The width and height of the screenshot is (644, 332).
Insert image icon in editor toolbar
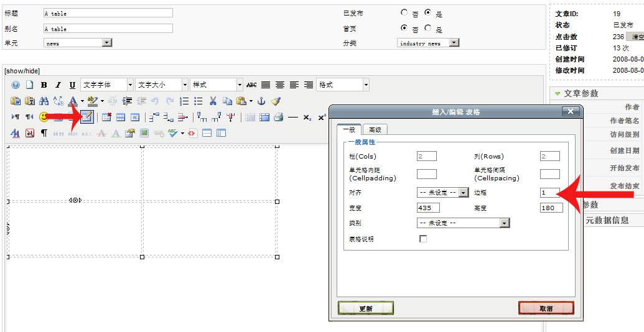point(144,133)
